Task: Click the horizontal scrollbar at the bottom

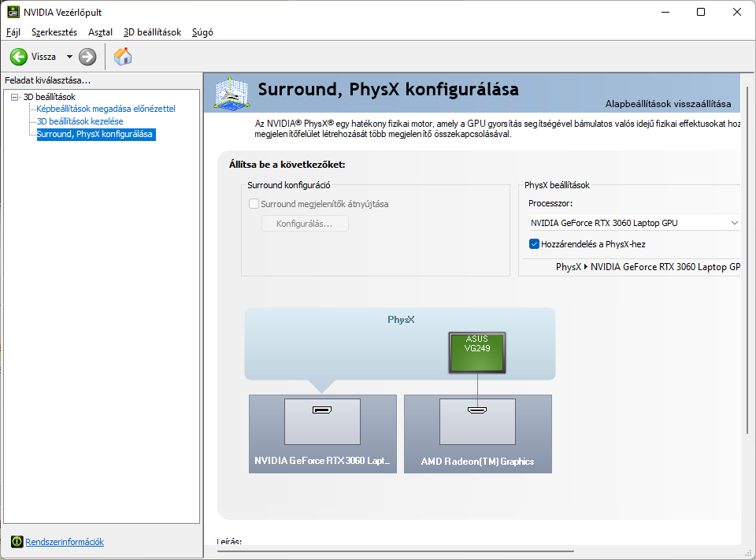Action: [395, 551]
